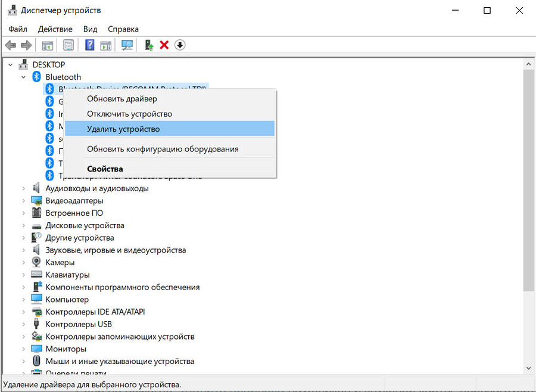The image size is (536, 392).
Task: Open the Справка menu in the menu bar
Action: click(123, 29)
